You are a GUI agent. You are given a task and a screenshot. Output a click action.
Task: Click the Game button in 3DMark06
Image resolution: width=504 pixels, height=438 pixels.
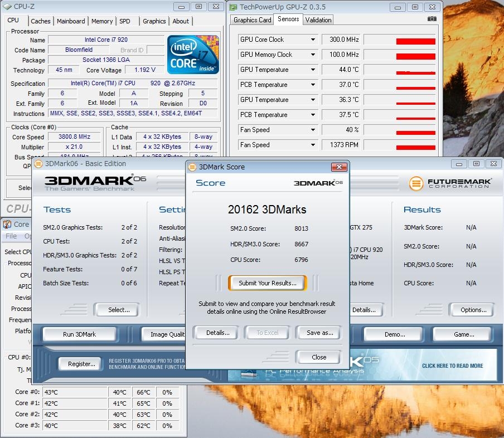463,334
